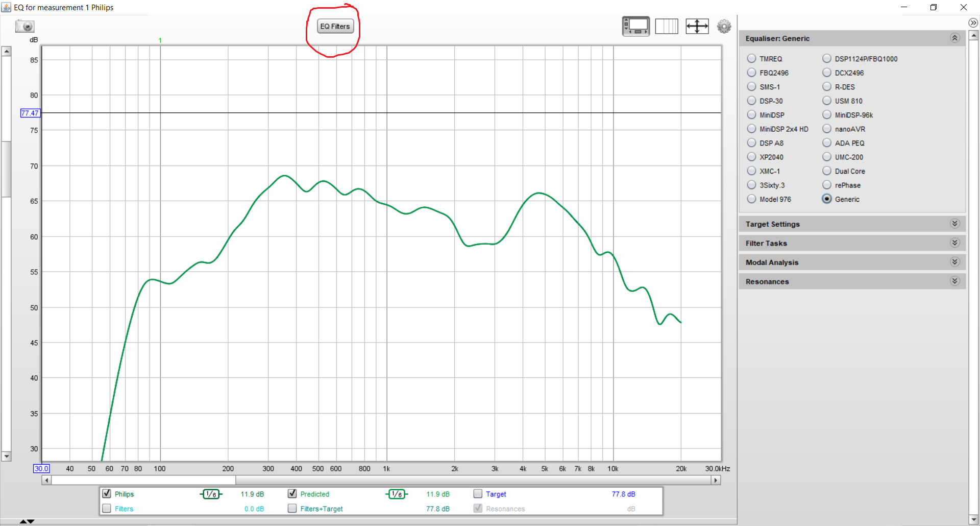Close the EQ for measurement window
Image resolution: width=980 pixels, height=526 pixels.
tap(964, 7)
